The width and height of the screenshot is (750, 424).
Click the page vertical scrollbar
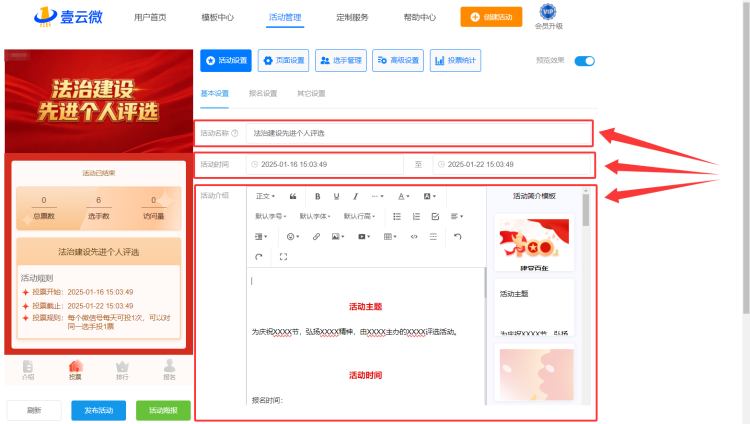tap(746, 158)
